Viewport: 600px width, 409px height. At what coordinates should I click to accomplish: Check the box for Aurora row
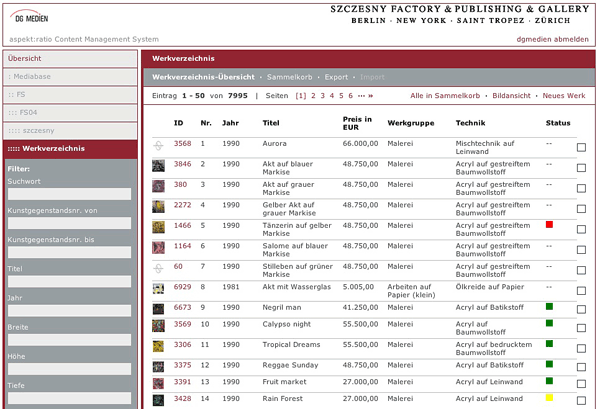coord(581,147)
